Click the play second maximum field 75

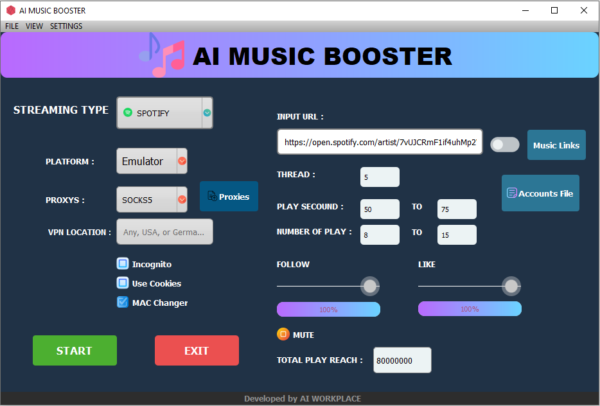tap(457, 209)
